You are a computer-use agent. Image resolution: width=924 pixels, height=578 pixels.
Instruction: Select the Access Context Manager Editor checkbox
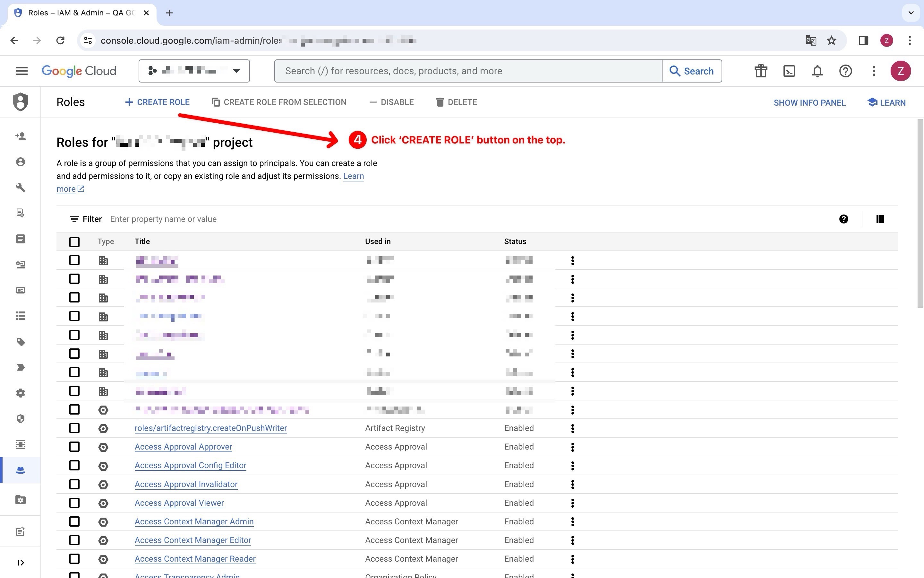74,540
